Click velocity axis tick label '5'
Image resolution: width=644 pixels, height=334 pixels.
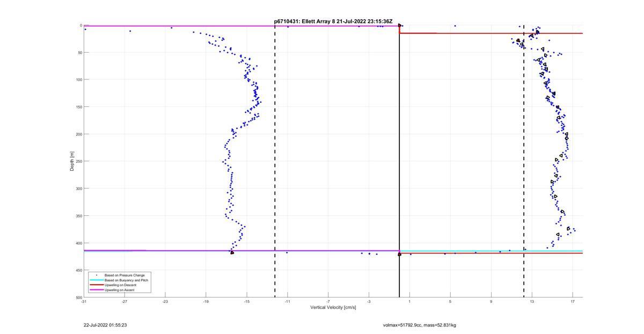click(450, 302)
